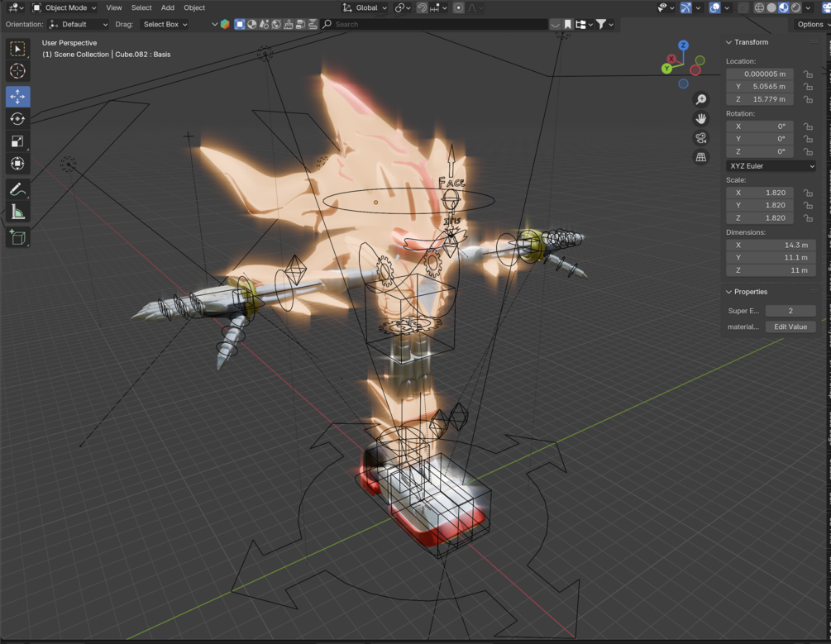Select the Select Box tool in toolbar
Image resolution: width=831 pixels, height=644 pixels.
(x=17, y=49)
